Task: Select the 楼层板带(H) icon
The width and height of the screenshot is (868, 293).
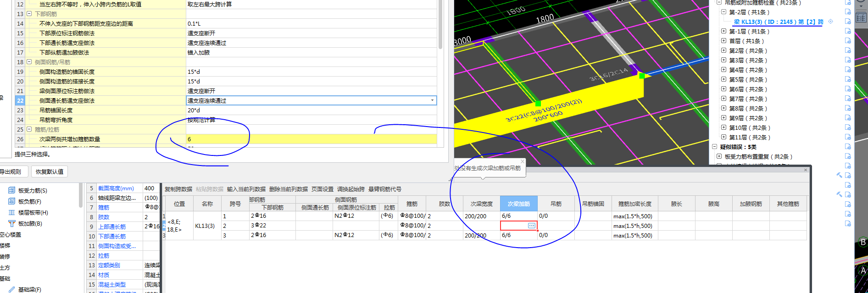Action: click(x=12, y=212)
